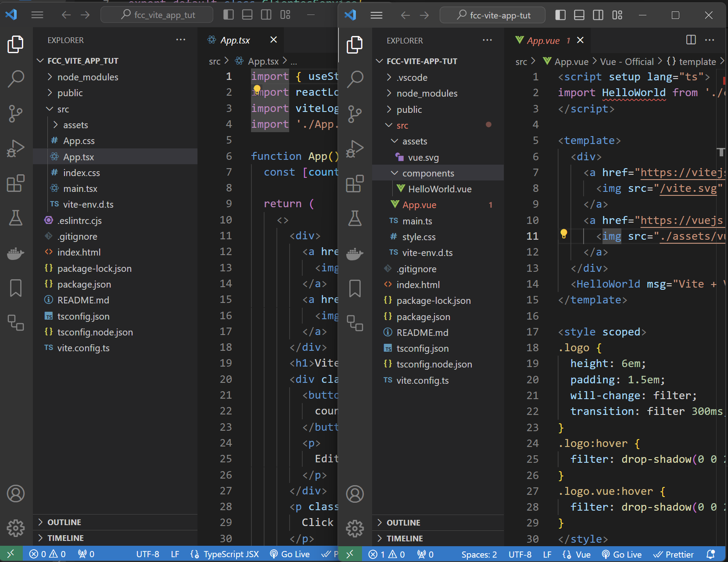Viewport: 728px width, 562px height.
Task: Toggle bottom panel in right window
Action: click(579, 15)
